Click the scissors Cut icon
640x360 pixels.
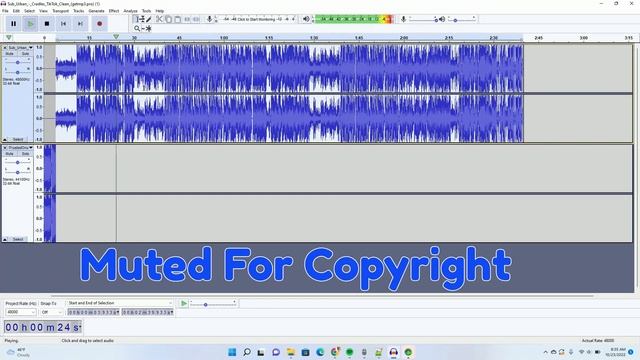[159, 19]
